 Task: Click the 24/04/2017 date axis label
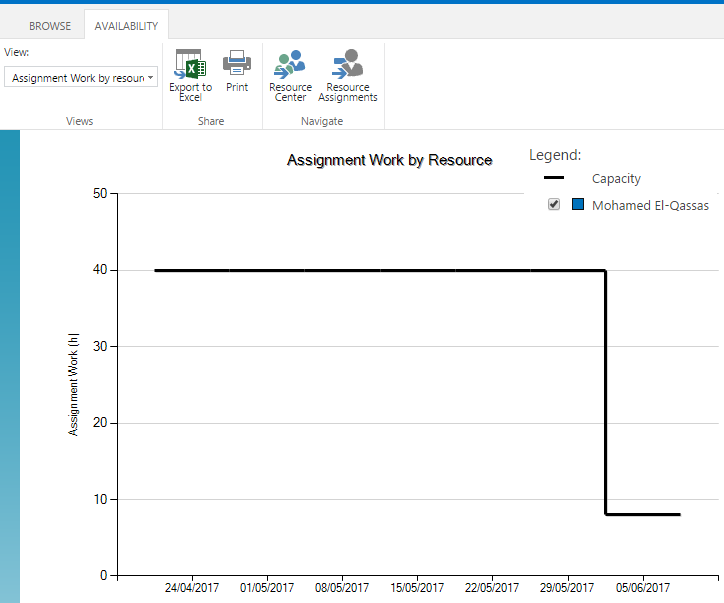(192, 588)
